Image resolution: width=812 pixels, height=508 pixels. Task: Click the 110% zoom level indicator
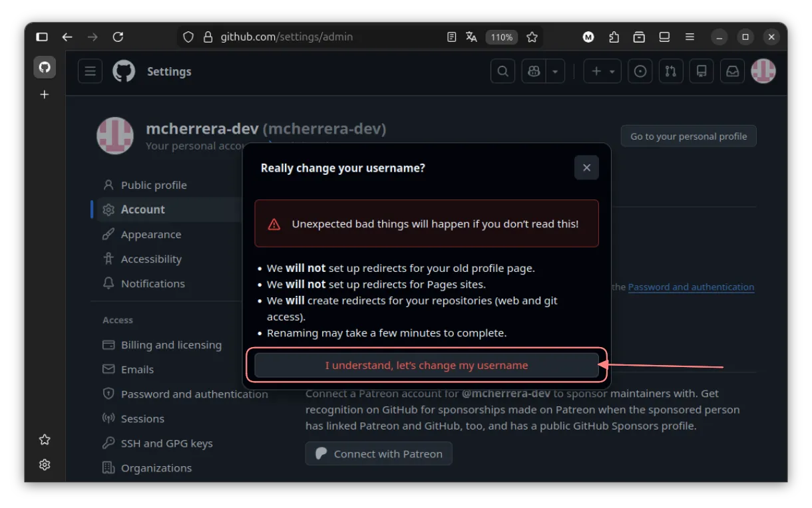point(502,37)
